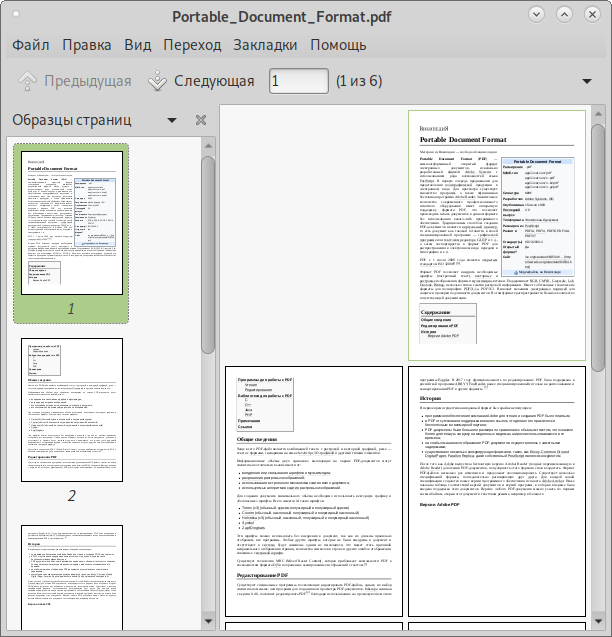
Task: Click the История heading on page 3
Action: tap(430, 399)
